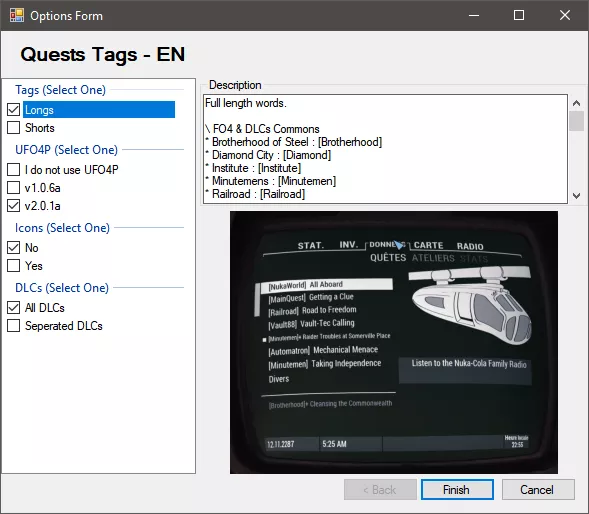Select UFO4P version v1.0.6a checkbox
The height and width of the screenshot is (514, 589).
[x=14, y=187]
